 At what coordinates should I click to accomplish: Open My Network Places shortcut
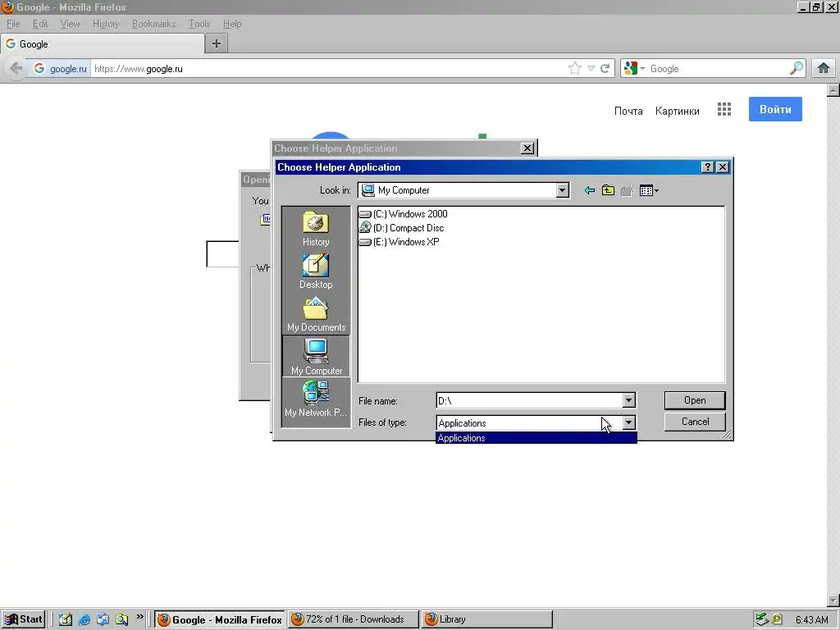click(x=316, y=399)
